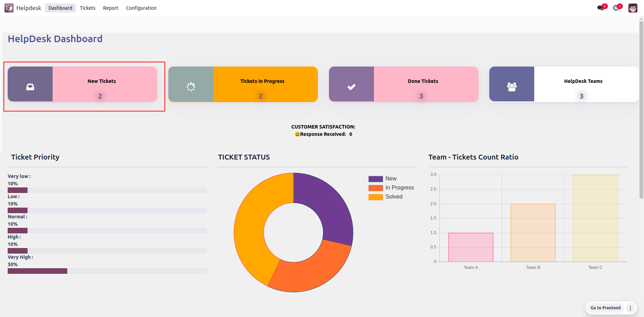644x317 pixels.
Task: Open the three-dot menu beside Go to Frontend
Action: pos(630,308)
